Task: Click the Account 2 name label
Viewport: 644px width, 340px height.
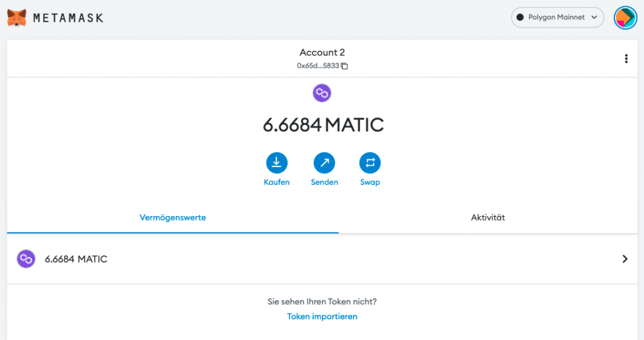Action: point(322,53)
